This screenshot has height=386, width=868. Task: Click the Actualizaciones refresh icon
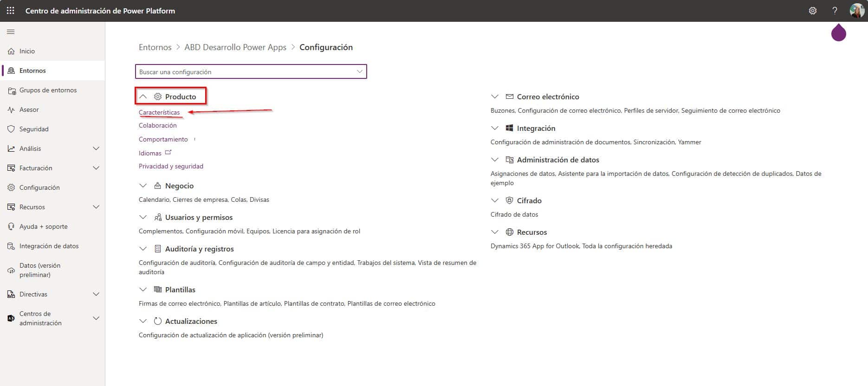(158, 321)
